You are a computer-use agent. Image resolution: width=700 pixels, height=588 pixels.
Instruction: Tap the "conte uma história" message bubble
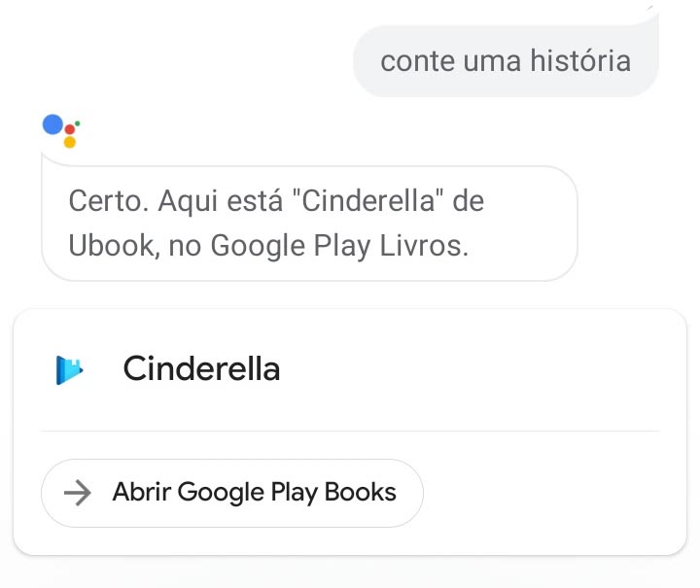pyautogui.click(x=506, y=60)
